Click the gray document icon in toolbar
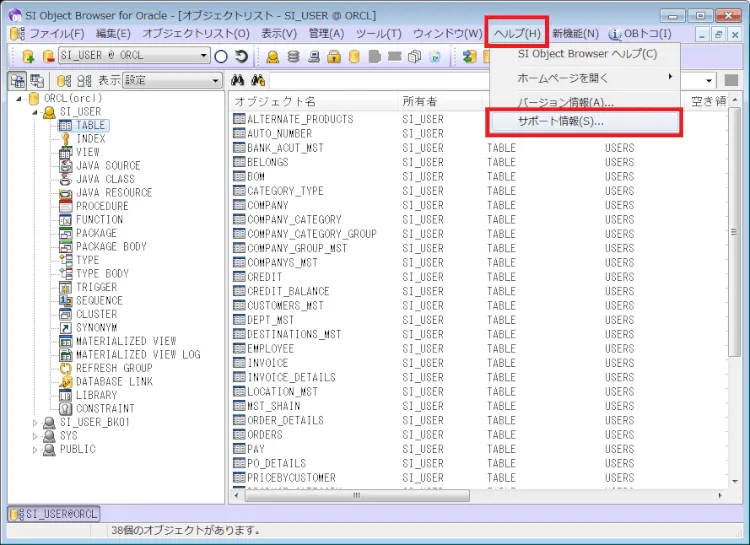 coord(375,56)
